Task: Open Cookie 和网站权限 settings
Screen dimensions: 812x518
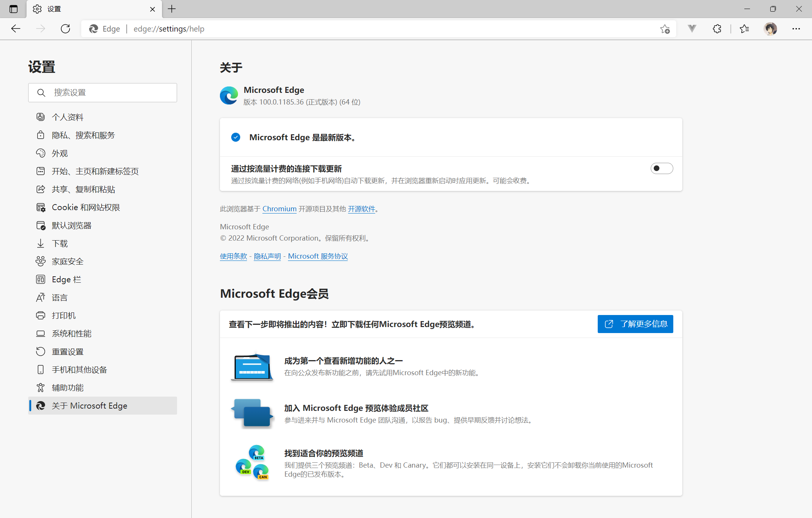Action: (x=86, y=207)
